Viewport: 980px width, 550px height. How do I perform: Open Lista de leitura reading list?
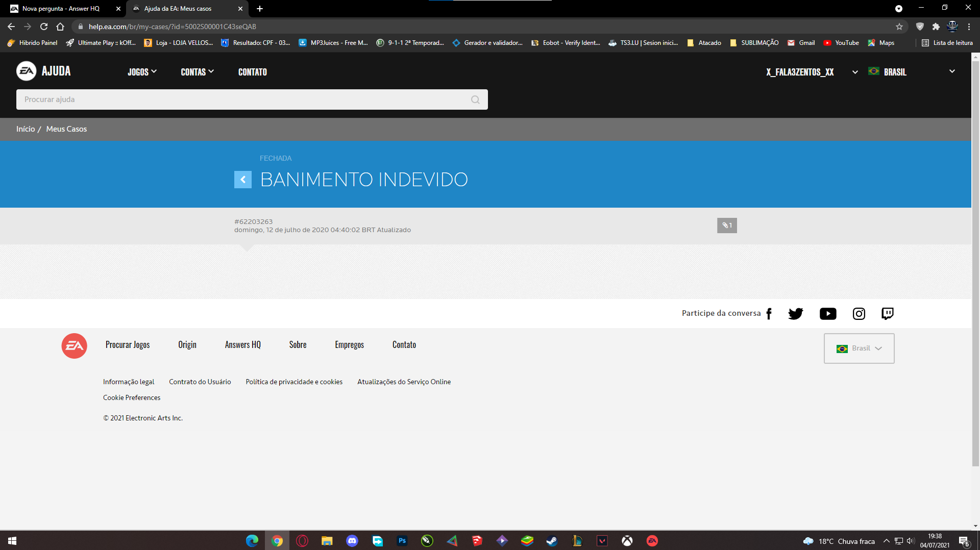tap(947, 43)
